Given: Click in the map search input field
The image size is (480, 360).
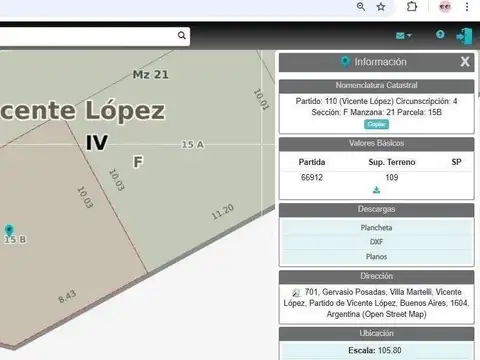Looking at the screenshot, I should (88, 36).
